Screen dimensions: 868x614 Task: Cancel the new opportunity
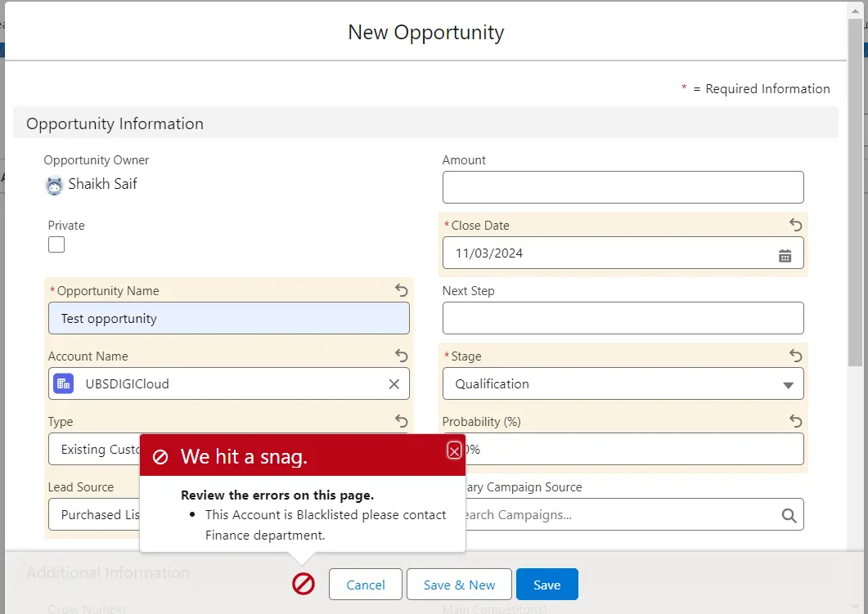tap(366, 585)
